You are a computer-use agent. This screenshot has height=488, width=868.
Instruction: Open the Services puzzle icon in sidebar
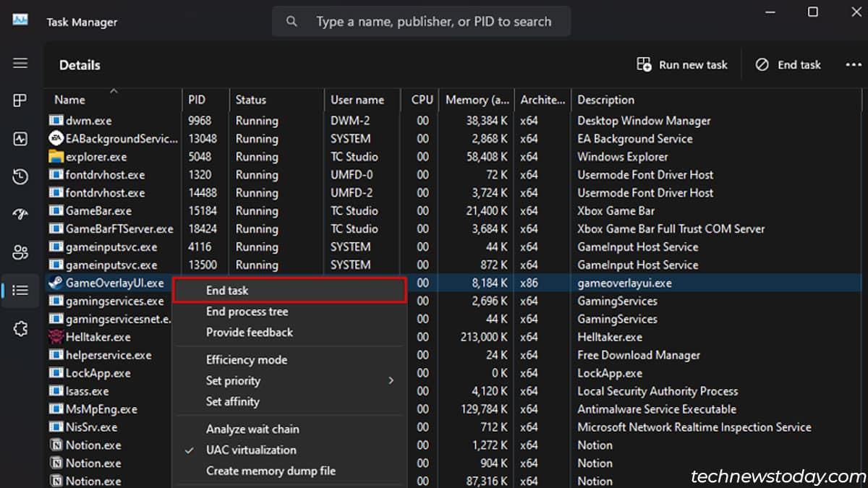[x=20, y=329]
